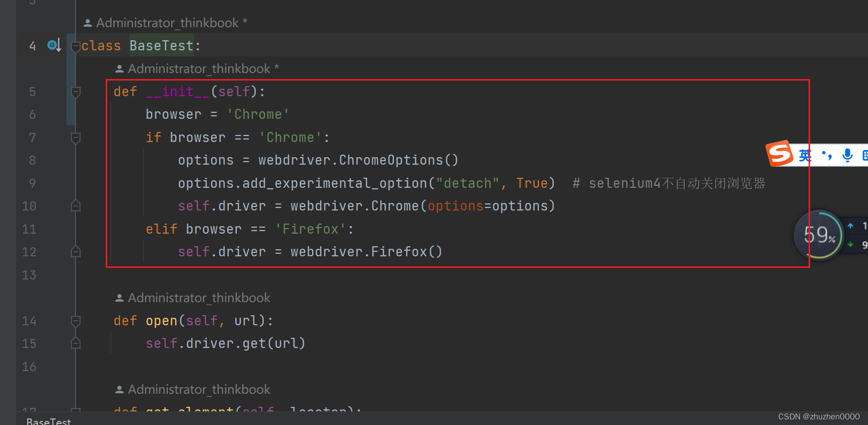Open author hint above __init__ method
The height and width of the screenshot is (425, 868).
pyautogui.click(x=197, y=68)
